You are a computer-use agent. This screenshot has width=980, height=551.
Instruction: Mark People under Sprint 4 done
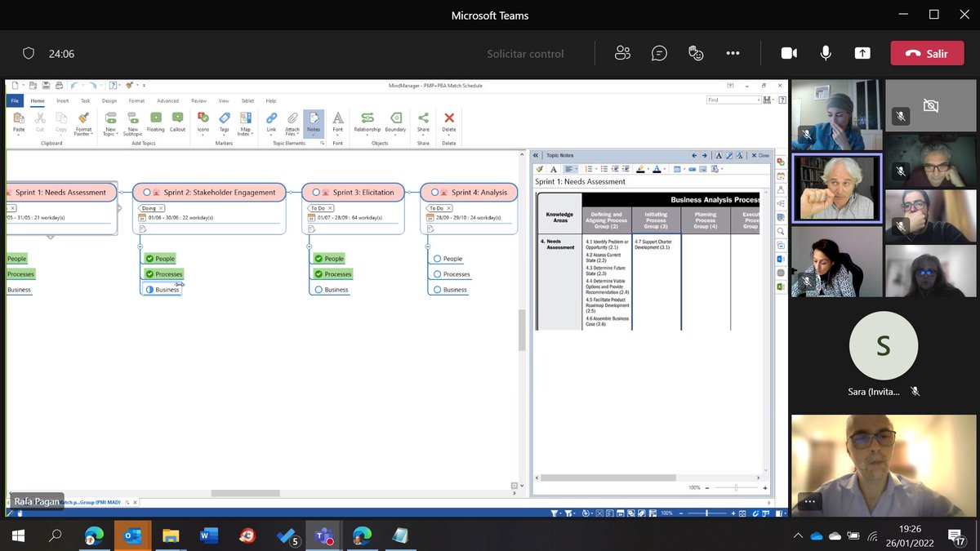pyautogui.click(x=438, y=259)
